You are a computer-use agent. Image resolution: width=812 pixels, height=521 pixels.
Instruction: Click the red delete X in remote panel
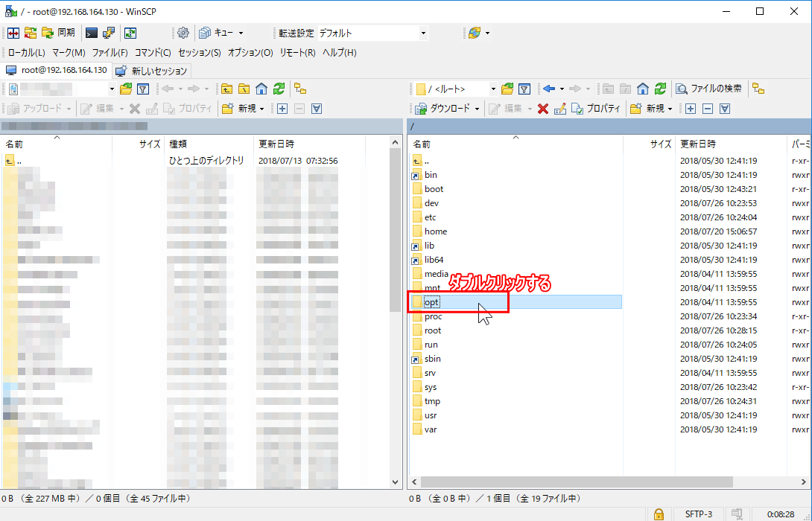coord(543,109)
